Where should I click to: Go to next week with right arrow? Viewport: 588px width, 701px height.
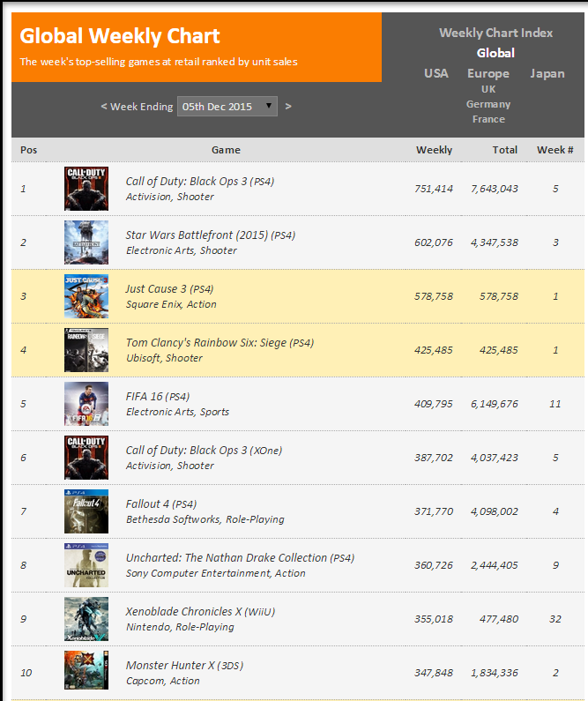click(288, 107)
